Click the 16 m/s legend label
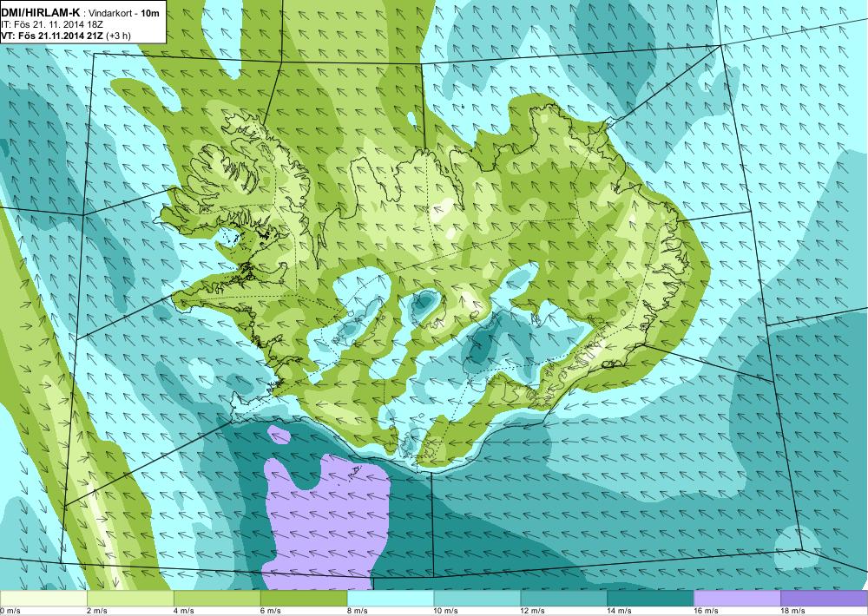Screen dimensions: 868x616 (706, 611)
